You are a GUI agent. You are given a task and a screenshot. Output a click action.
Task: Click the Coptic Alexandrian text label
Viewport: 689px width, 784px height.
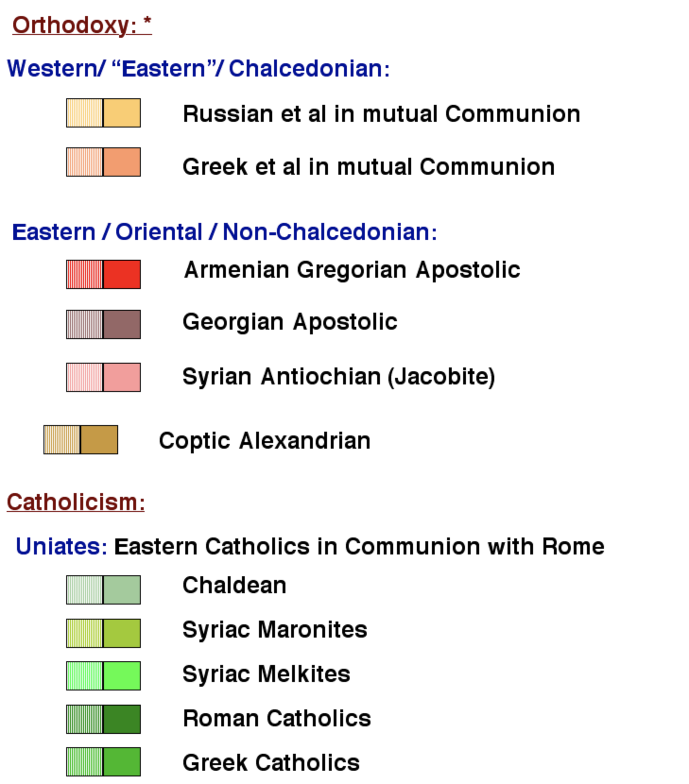(265, 441)
